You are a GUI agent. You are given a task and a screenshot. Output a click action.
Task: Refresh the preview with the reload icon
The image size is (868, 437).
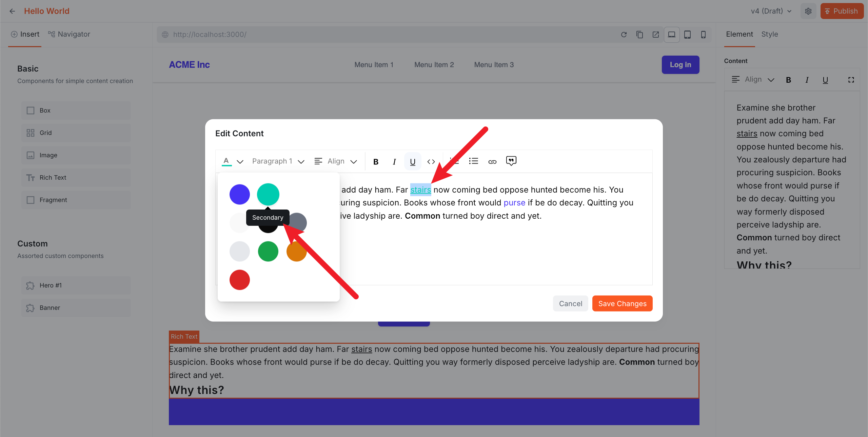point(624,34)
